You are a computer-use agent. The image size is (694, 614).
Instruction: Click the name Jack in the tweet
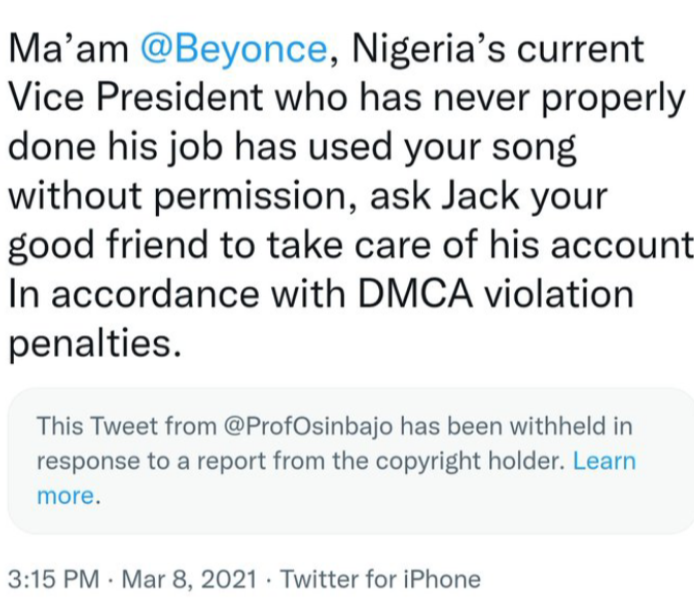465,195
